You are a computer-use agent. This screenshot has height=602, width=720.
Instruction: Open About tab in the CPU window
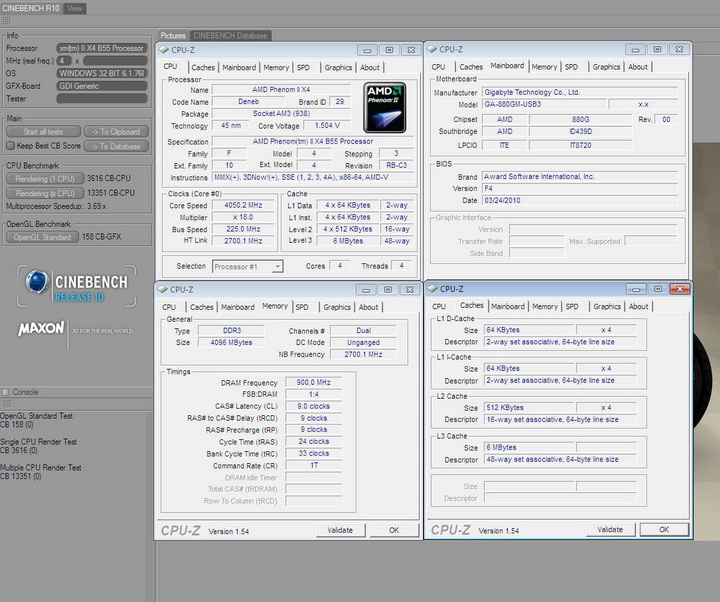click(370, 68)
